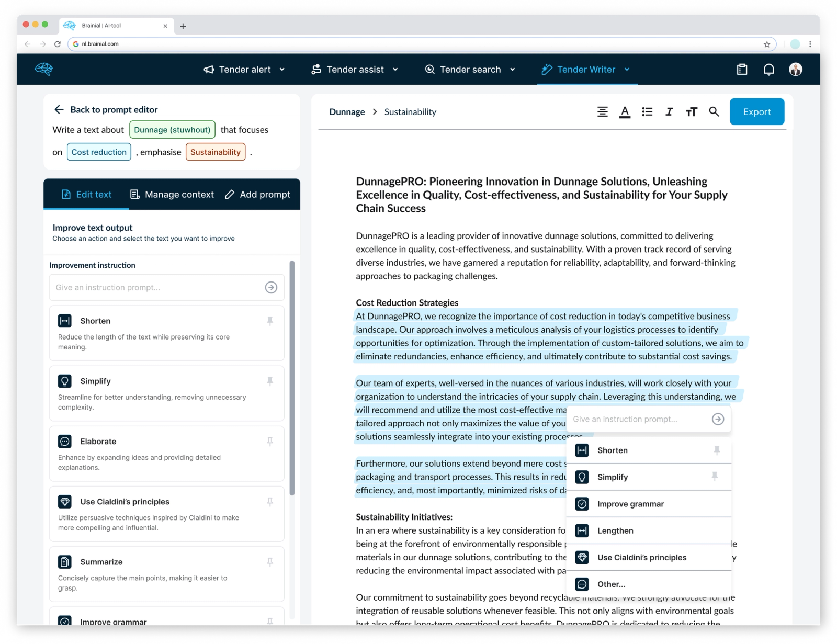Click Sustainability Initiatives heading
Screen dimensions: 837x644
pyautogui.click(x=404, y=517)
